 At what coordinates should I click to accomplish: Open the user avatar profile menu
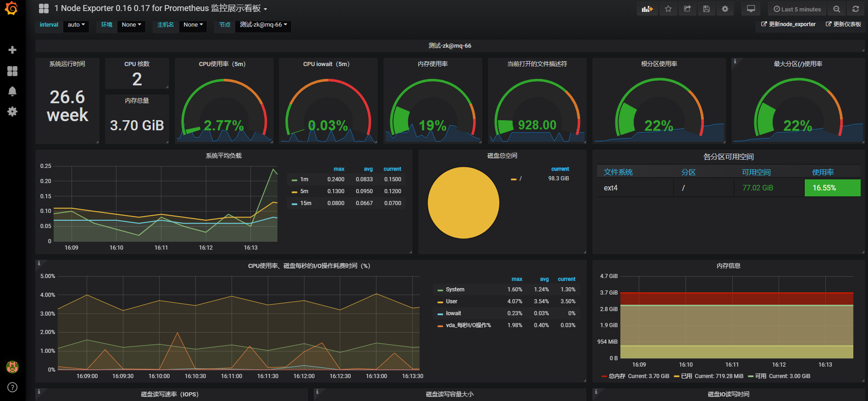pyautogui.click(x=12, y=367)
